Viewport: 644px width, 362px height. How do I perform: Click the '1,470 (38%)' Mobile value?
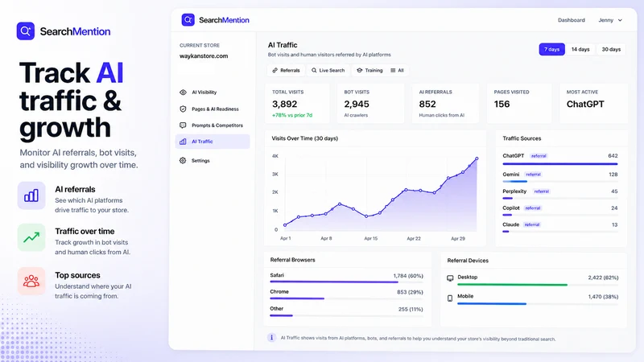(x=603, y=297)
